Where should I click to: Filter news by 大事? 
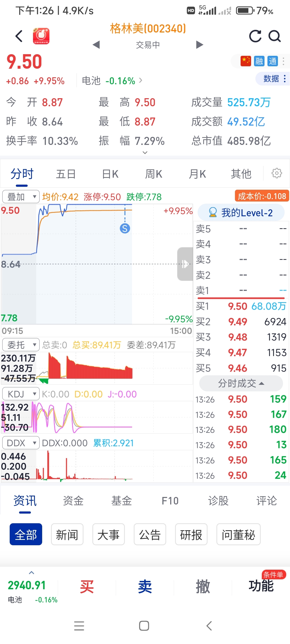[108, 535]
